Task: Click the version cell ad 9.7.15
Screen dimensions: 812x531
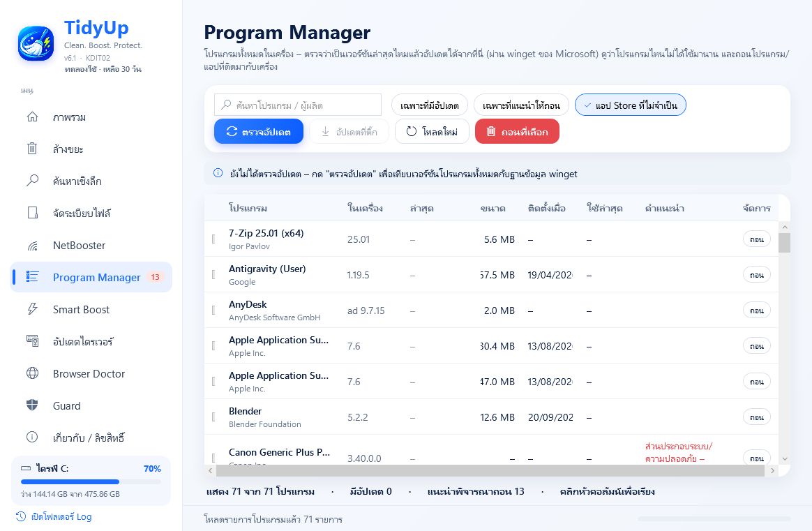Action: coord(366,311)
